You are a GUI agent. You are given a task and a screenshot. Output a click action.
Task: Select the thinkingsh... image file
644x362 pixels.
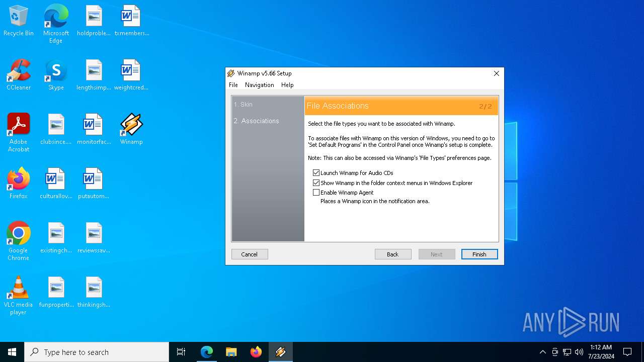pyautogui.click(x=94, y=293)
